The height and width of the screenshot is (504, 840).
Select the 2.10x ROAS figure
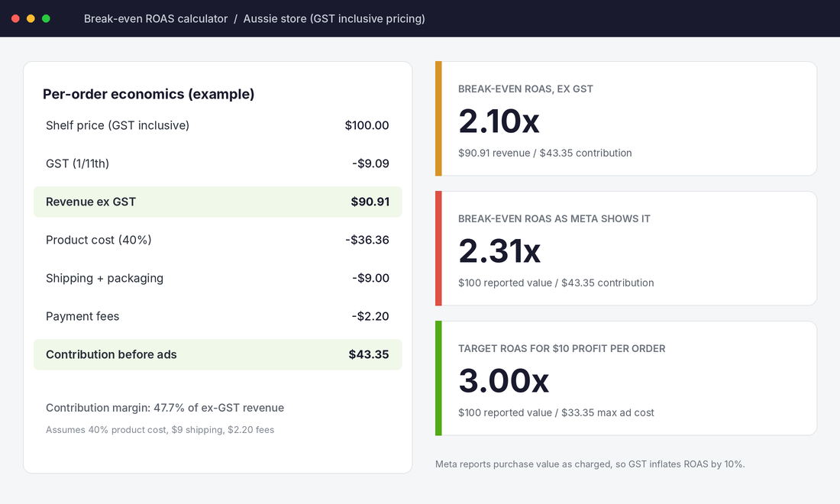pos(499,121)
